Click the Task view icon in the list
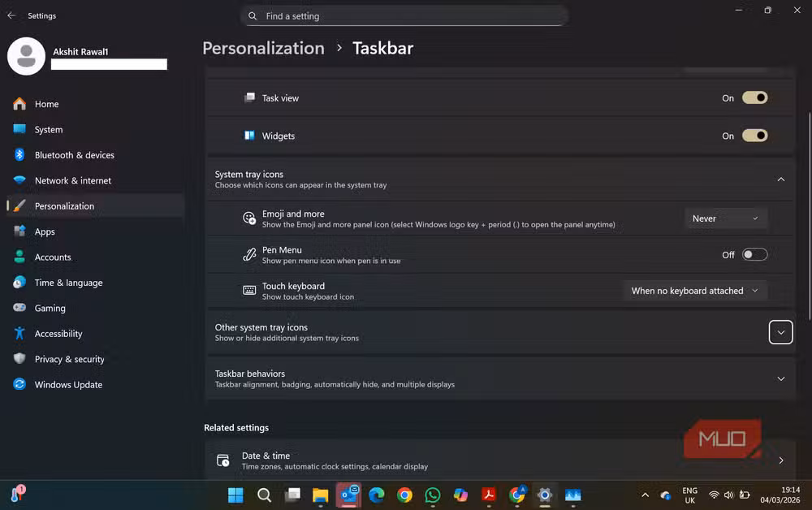Viewport: 812px width, 510px height. point(249,97)
